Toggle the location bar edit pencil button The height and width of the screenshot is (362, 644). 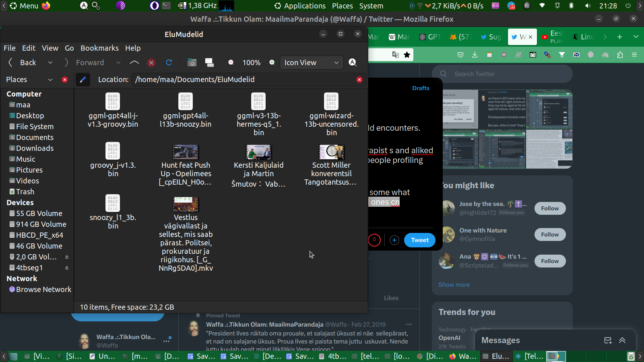[83, 80]
